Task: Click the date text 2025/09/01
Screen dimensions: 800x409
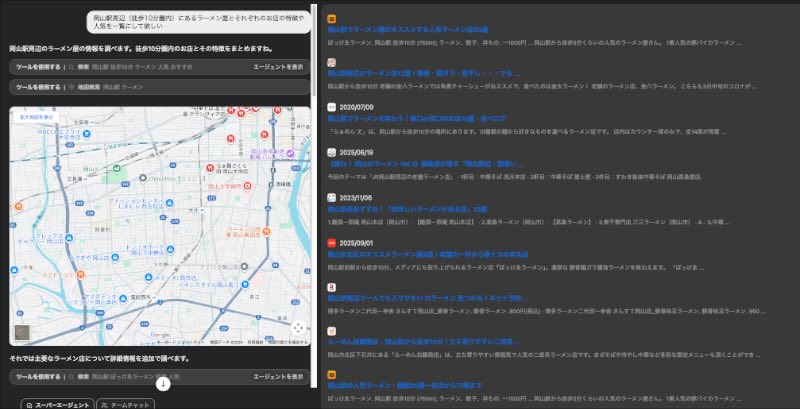Action: click(x=356, y=243)
